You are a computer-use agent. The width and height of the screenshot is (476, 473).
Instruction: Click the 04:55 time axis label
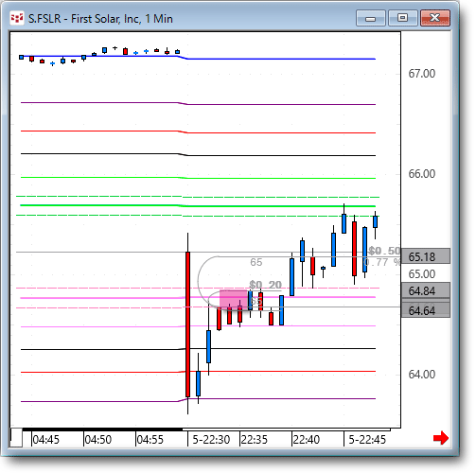150,439
